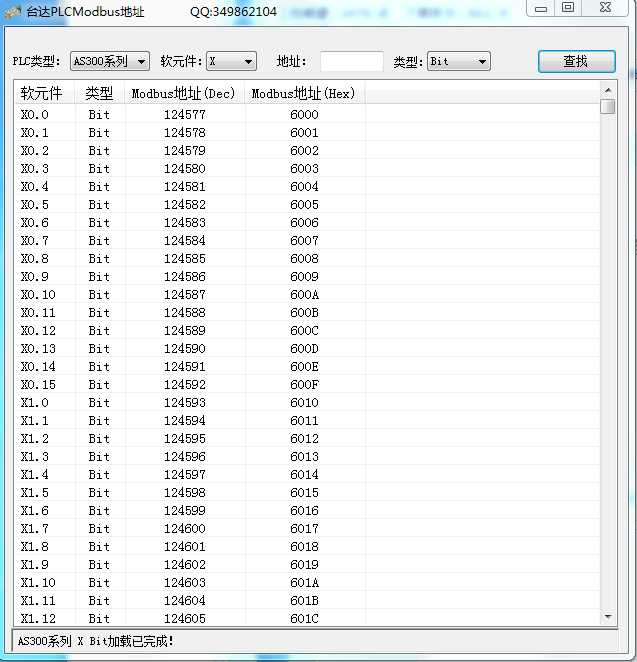637x662 pixels.
Task: Open the PLC类型 AS300系列 dropdown
Action: pos(110,62)
